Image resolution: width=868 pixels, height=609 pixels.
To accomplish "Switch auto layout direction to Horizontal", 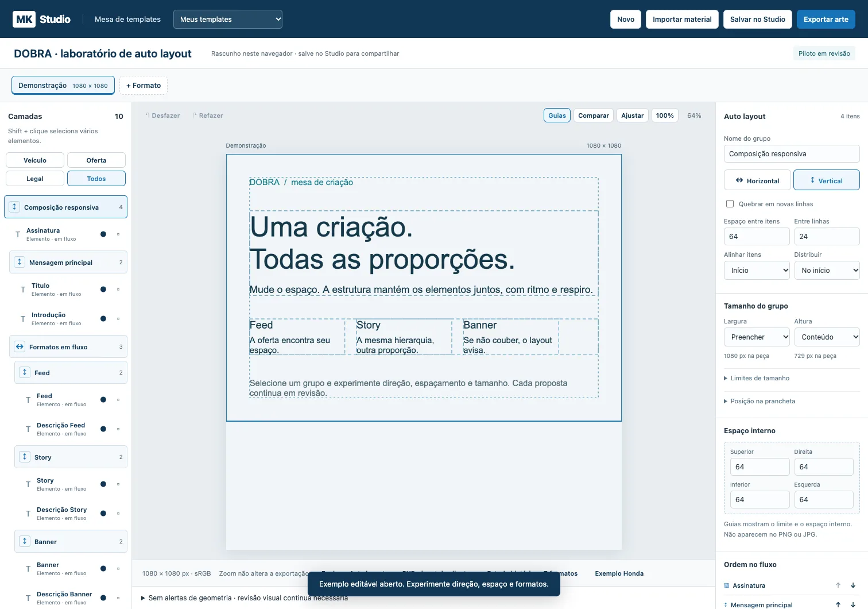I will (757, 180).
